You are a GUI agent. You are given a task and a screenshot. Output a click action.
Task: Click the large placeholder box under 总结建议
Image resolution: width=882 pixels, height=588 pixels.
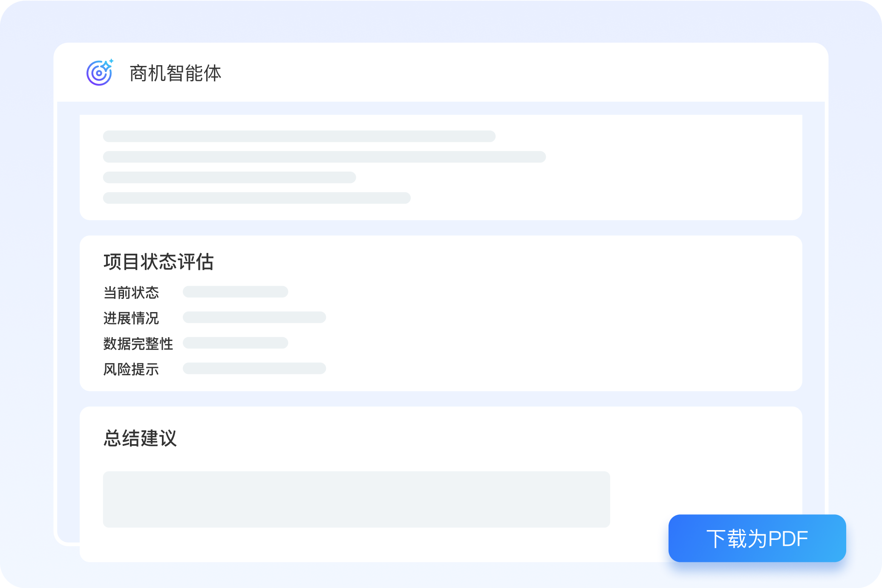point(356,499)
